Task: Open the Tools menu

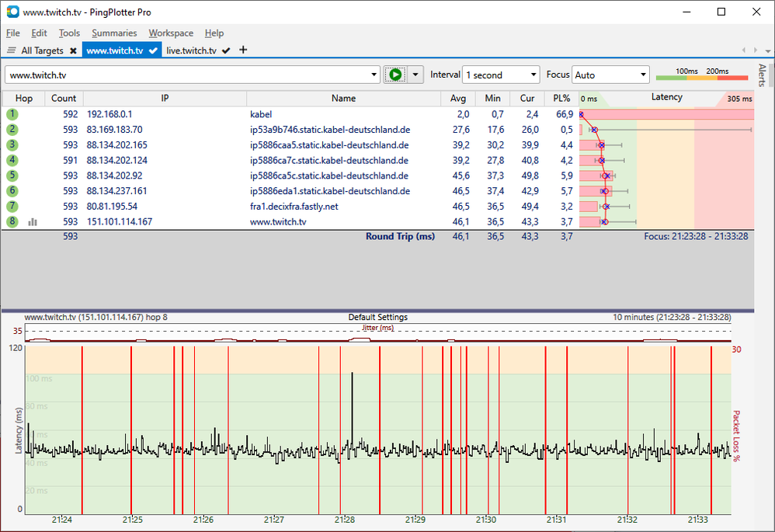Action: coord(69,33)
